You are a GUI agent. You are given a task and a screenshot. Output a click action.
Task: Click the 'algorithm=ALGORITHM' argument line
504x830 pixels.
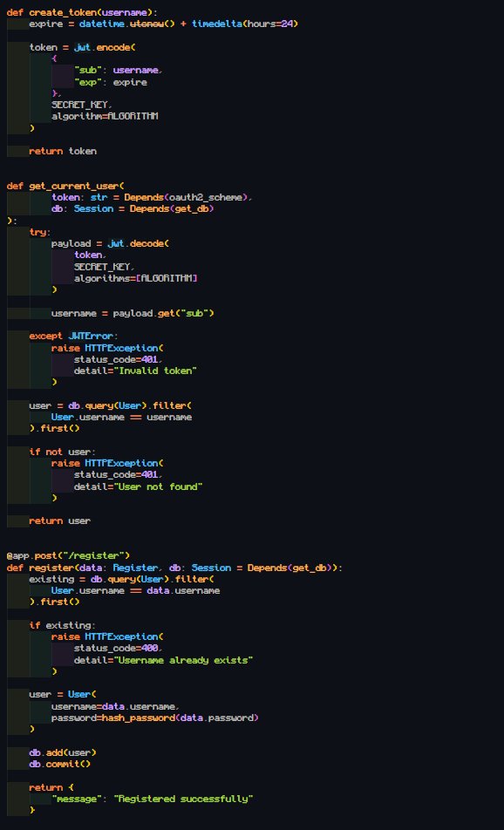pyautogui.click(x=105, y=116)
